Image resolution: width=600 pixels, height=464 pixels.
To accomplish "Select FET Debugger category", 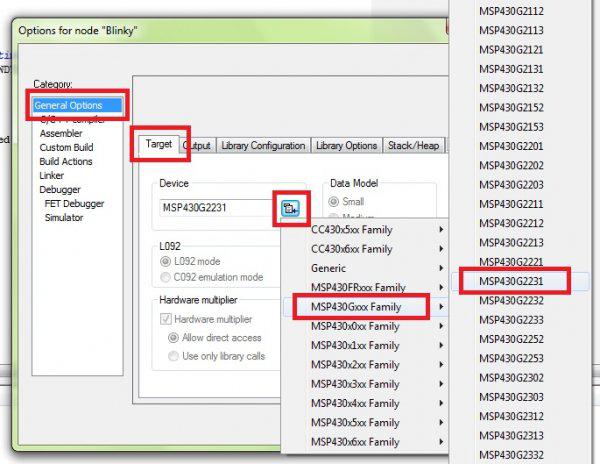I will pos(74,204).
